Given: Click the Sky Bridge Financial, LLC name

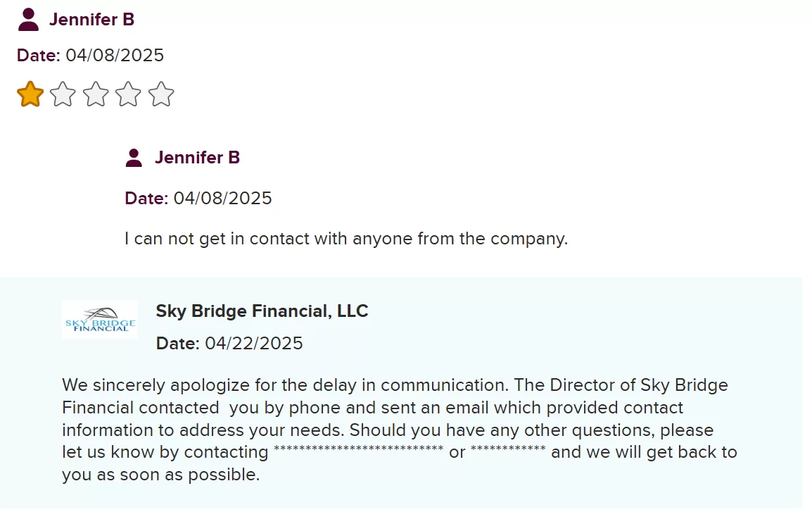Looking at the screenshot, I should click(x=262, y=311).
